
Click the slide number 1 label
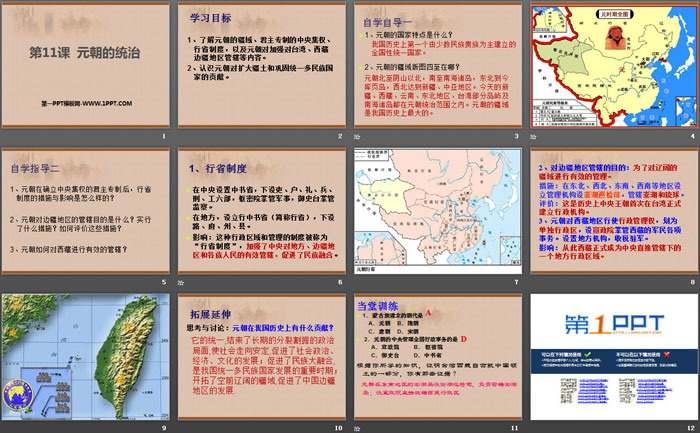pyautogui.click(x=164, y=136)
